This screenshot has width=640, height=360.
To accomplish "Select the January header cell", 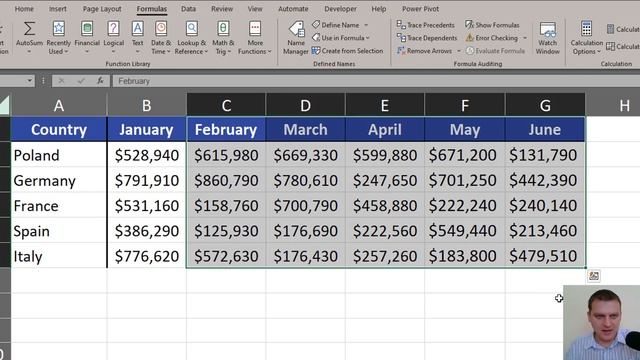I will tap(147, 129).
